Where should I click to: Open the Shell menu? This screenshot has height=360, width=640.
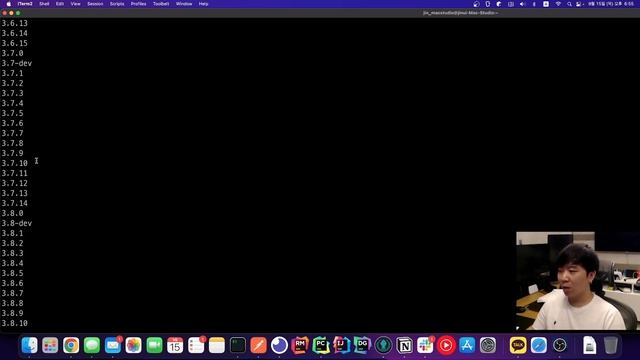(x=44, y=4)
